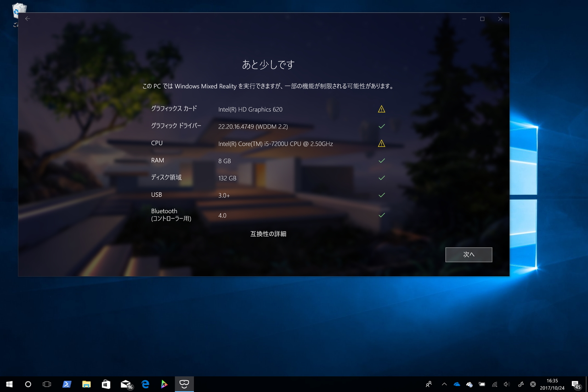
Task: Click the OneDrive cloud icon in system tray
Action: [457, 384]
